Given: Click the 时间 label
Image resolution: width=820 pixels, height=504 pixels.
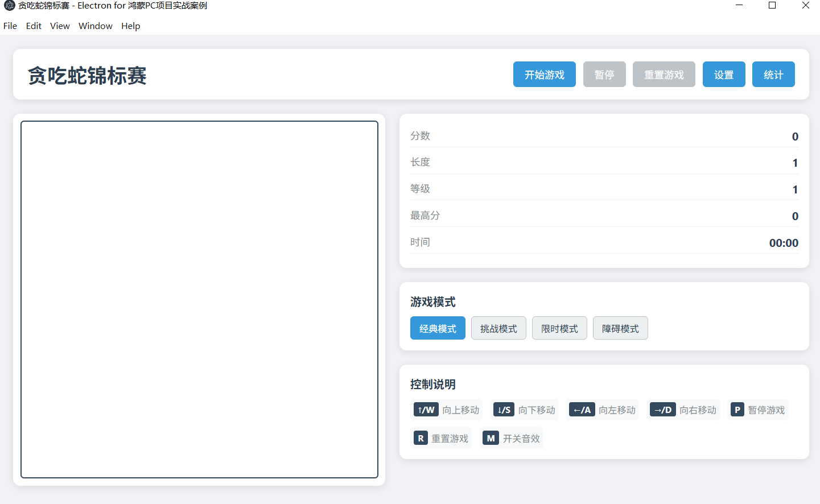Looking at the screenshot, I should tap(420, 242).
